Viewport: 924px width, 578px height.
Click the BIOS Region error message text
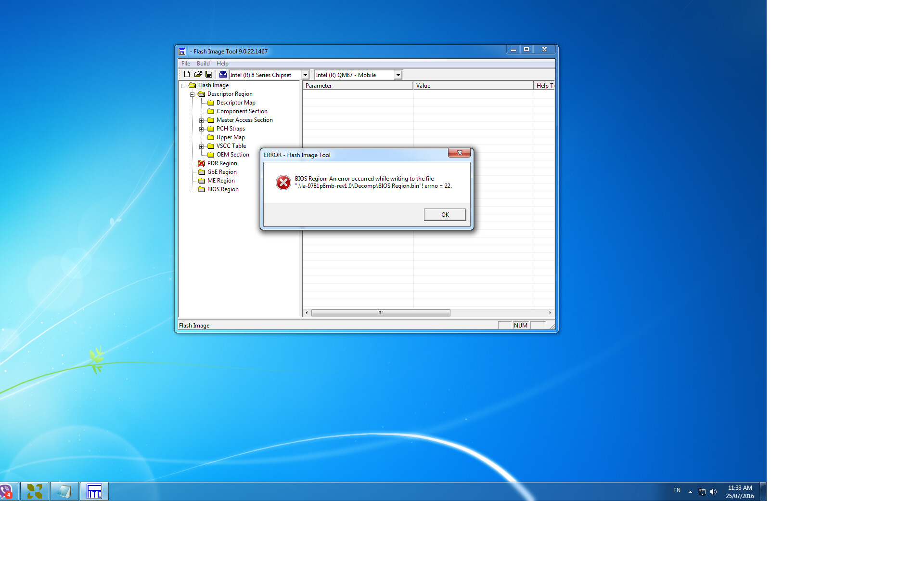click(x=373, y=182)
